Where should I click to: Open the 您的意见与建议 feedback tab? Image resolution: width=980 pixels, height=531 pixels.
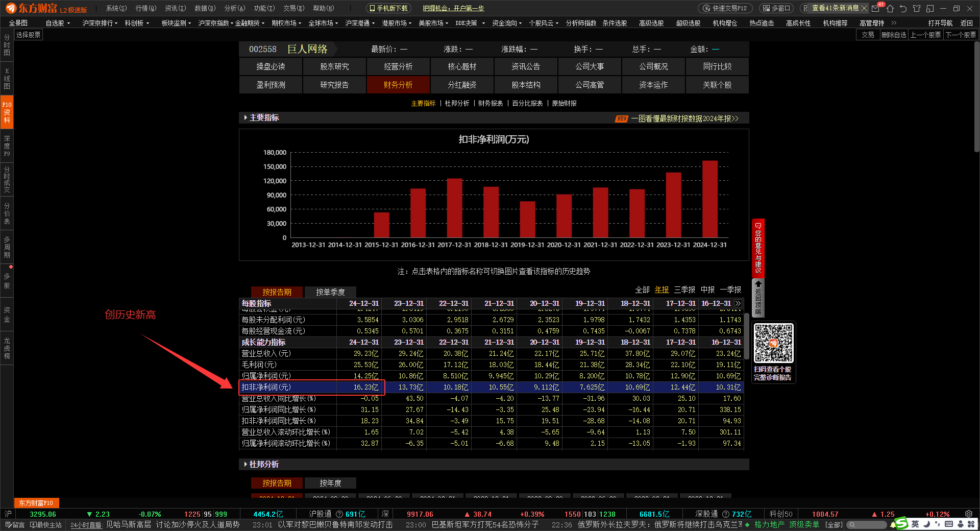click(758, 248)
